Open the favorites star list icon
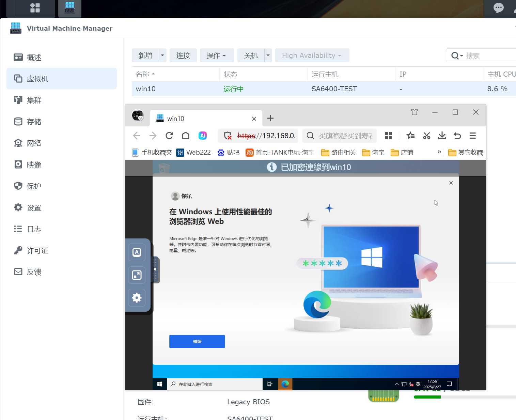The width and height of the screenshot is (516, 420). tap(410, 136)
